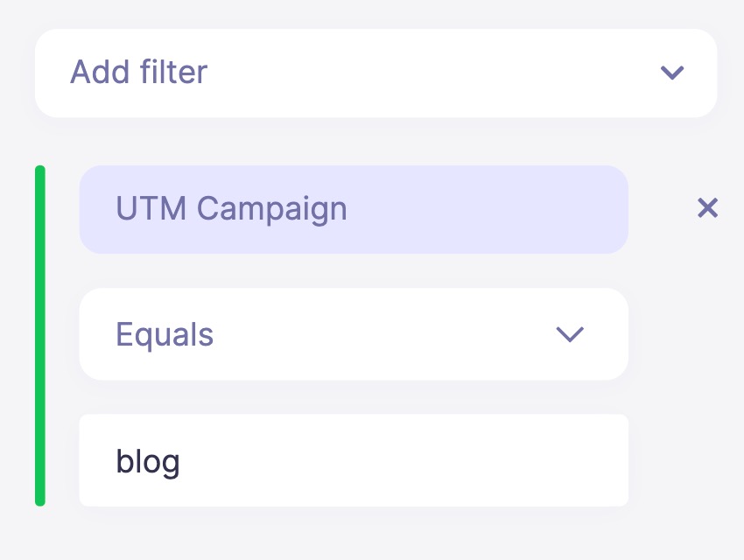Click the green vertical bar beside the filter
This screenshot has width=744, height=560.
(x=40, y=335)
